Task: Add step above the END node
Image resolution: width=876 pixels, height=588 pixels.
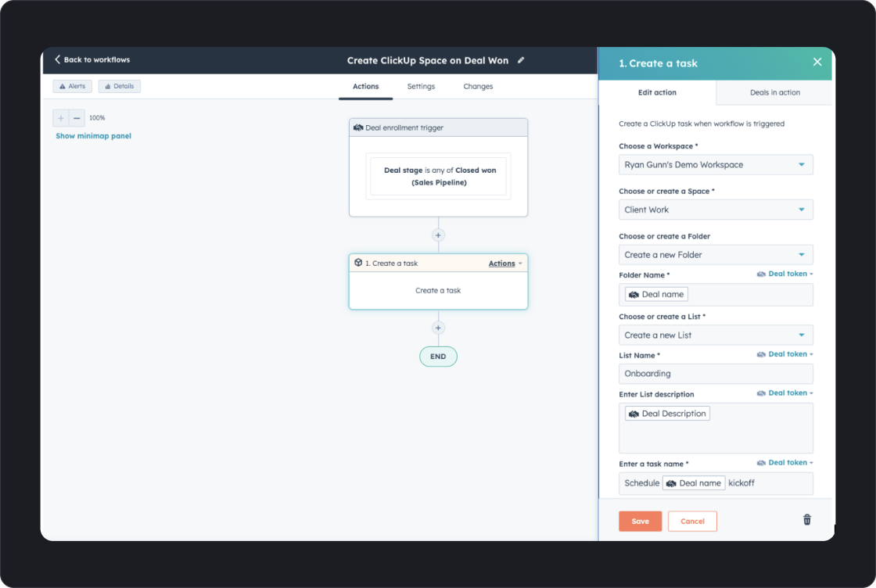Action: tap(438, 328)
